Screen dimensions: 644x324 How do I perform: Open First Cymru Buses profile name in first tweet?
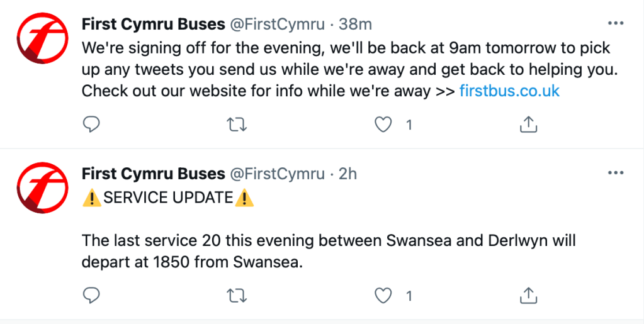pos(153,25)
